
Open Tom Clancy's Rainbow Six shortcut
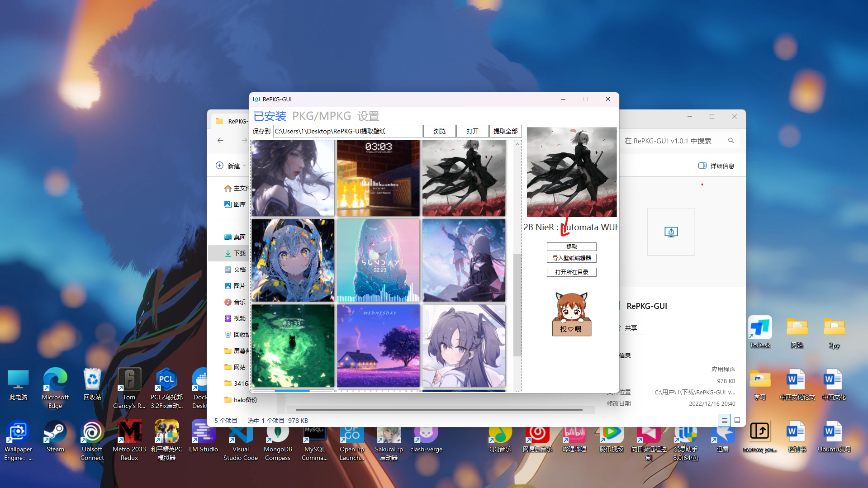(x=129, y=389)
